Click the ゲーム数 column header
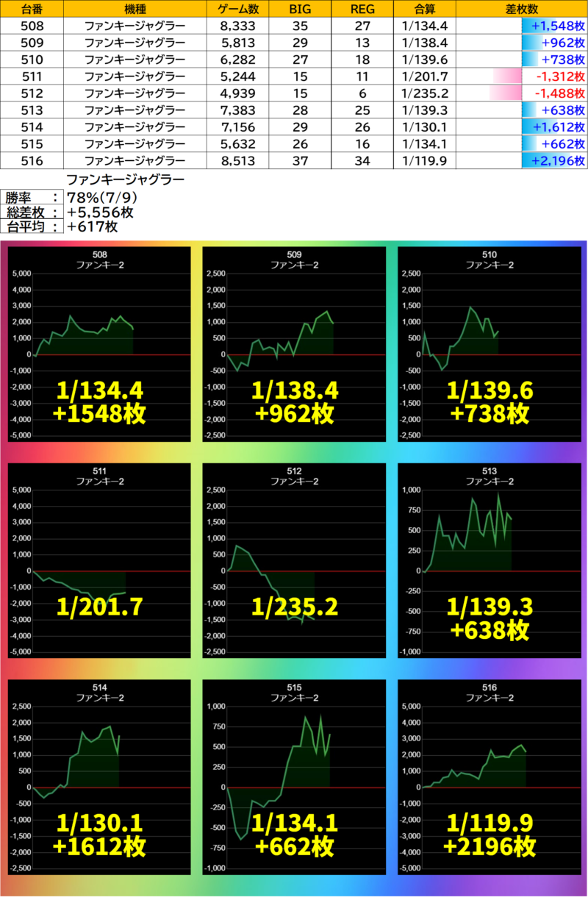The width and height of the screenshot is (588, 897). [237, 10]
